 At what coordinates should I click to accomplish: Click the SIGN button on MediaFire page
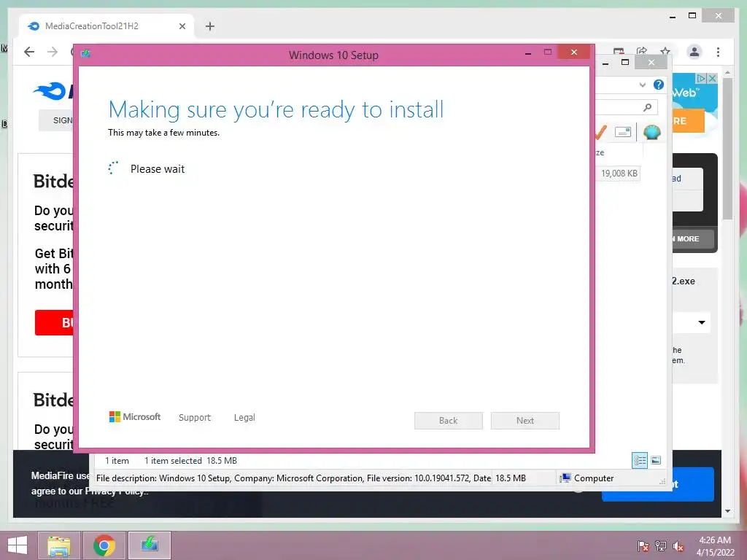click(56, 120)
